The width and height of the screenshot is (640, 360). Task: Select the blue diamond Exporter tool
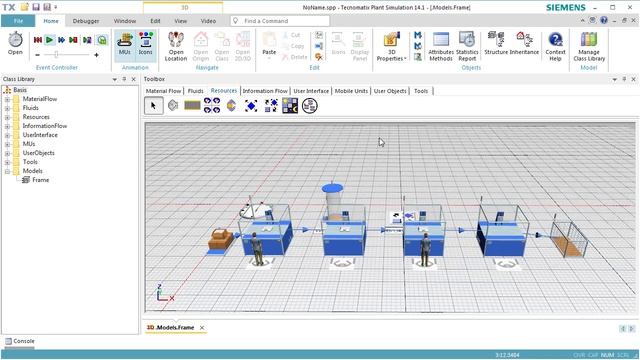(x=251, y=106)
